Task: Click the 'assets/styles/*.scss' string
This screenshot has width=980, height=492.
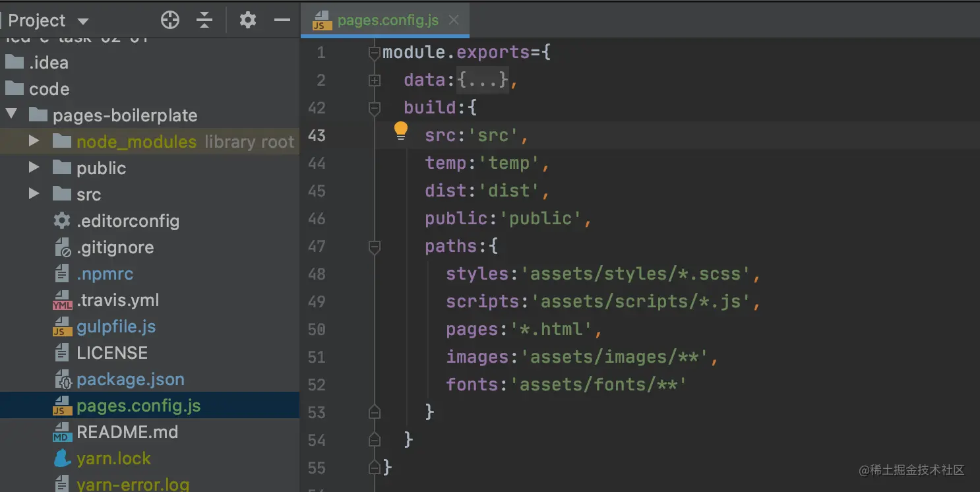Action: tap(636, 274)
